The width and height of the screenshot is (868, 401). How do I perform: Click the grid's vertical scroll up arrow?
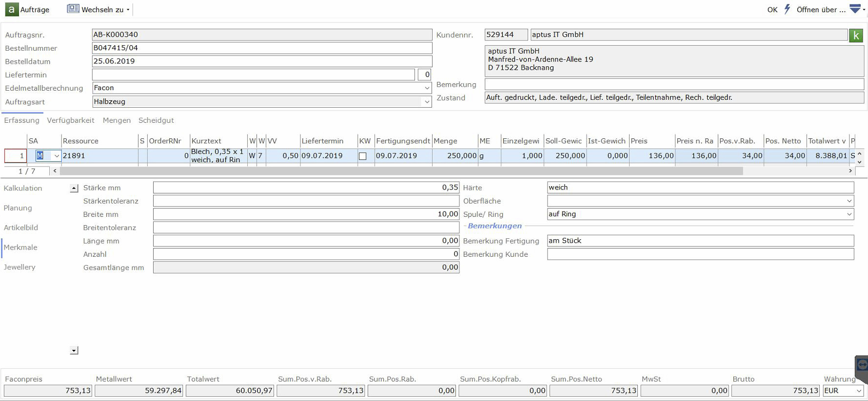coord(859,153)
